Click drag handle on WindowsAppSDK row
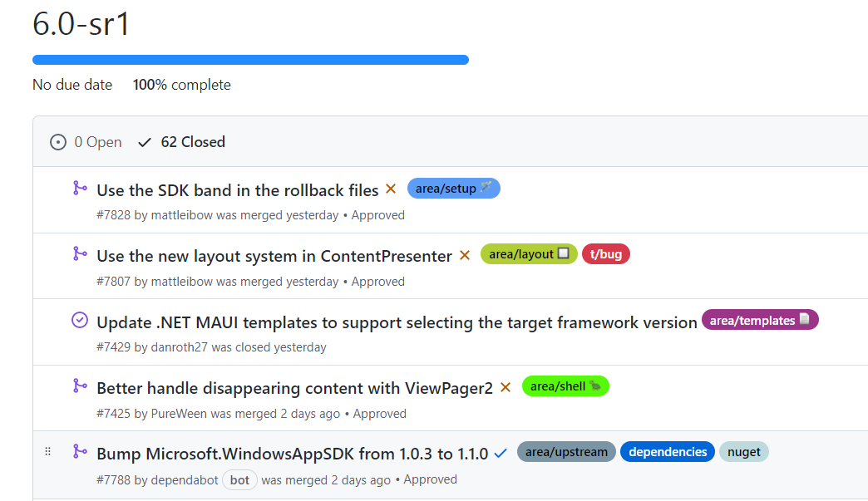The height and width of the screenshot is (501, 868). (47, 452)
